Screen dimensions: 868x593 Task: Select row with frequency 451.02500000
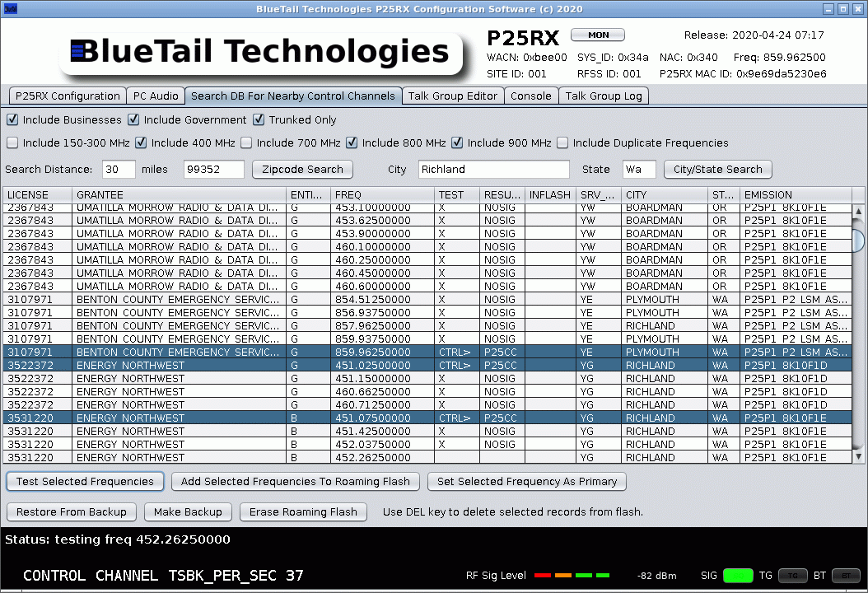(427, 366)
